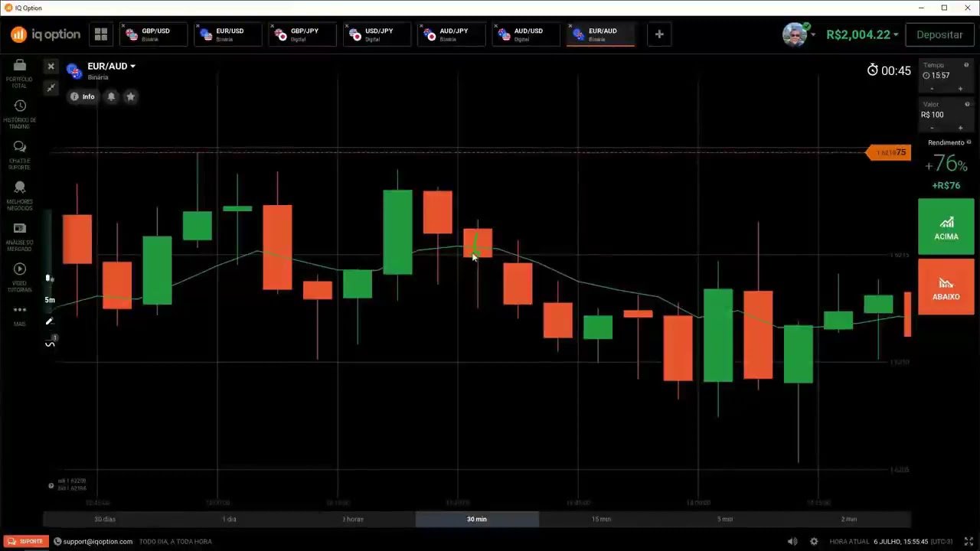The height and width of the screenshot is (551, 980).
Task: Select the 15 min time range
Action: pos(601,519)
